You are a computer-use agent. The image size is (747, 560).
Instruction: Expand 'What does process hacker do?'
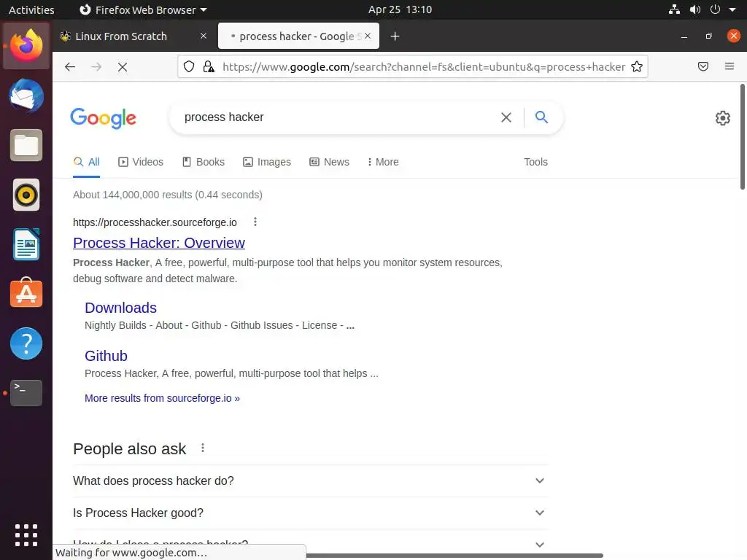point(311,481)
